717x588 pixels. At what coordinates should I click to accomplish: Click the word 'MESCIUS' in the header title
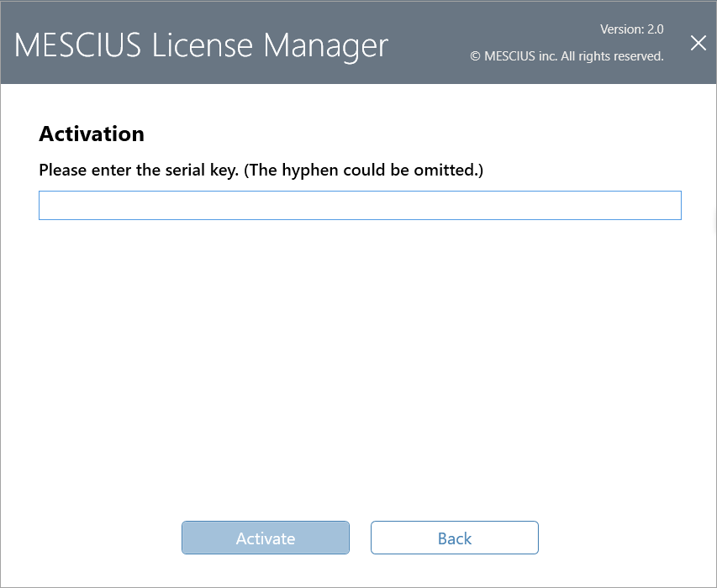pos(77,45)
